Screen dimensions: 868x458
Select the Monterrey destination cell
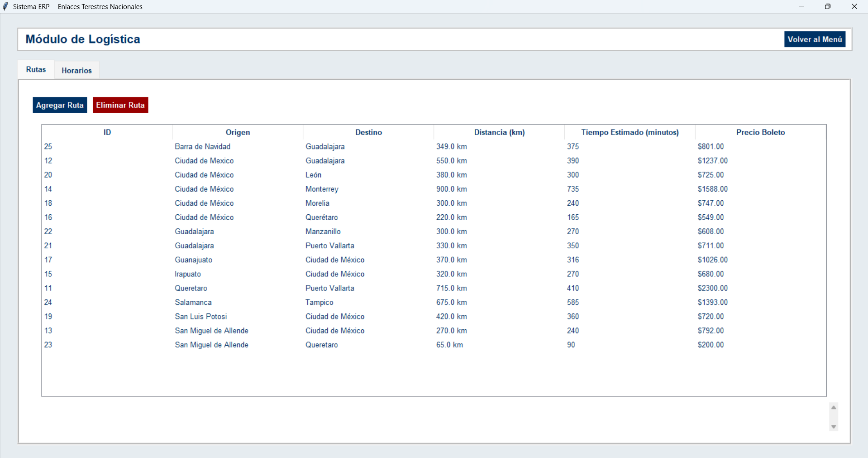(322, 189)
